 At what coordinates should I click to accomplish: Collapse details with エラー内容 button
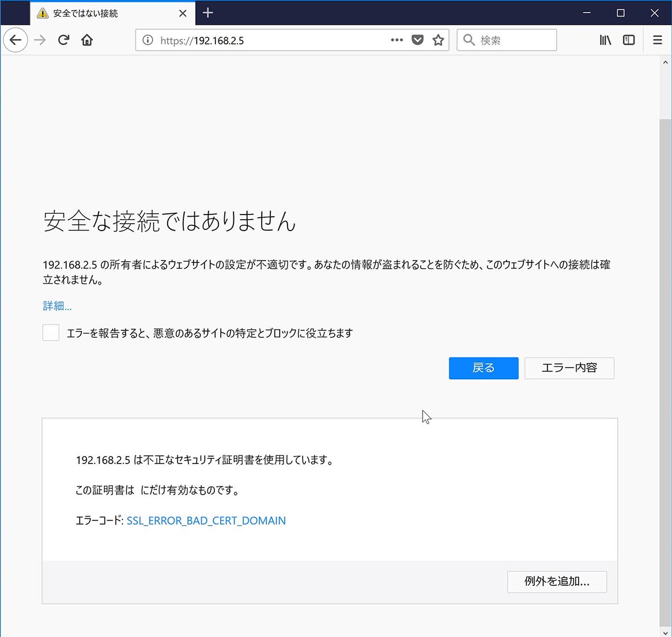click(569, 368)
